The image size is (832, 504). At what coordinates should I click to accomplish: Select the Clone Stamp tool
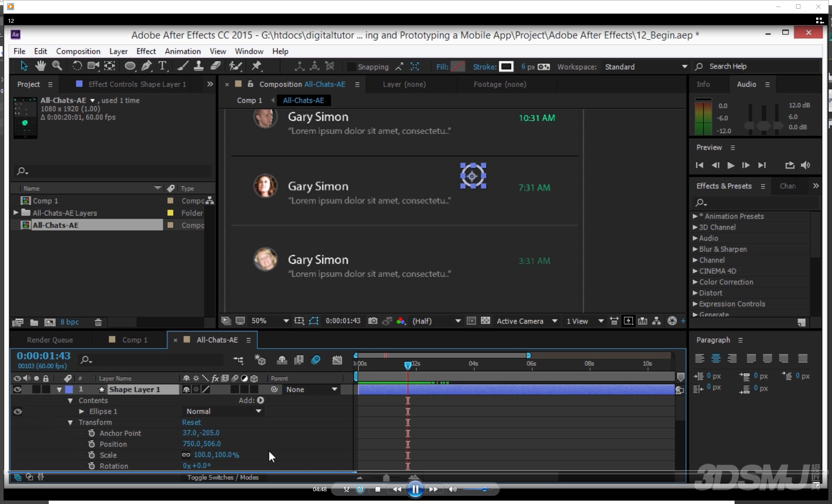198,66
